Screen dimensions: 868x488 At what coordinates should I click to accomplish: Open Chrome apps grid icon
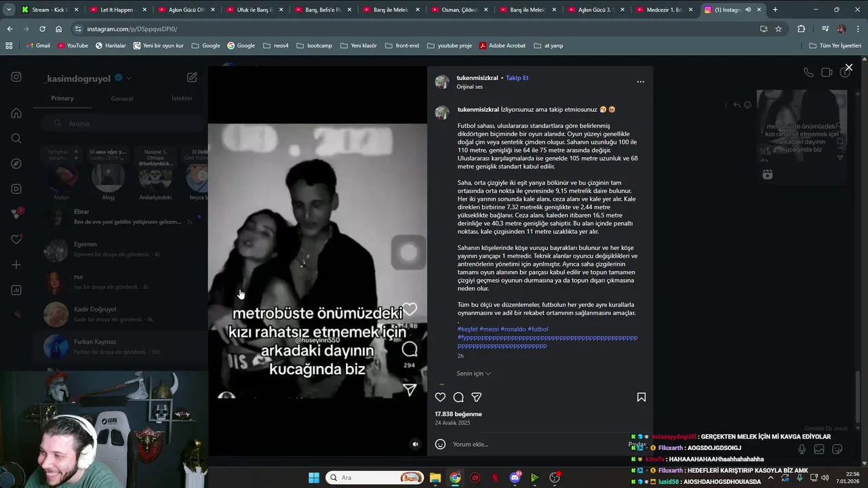9,45
